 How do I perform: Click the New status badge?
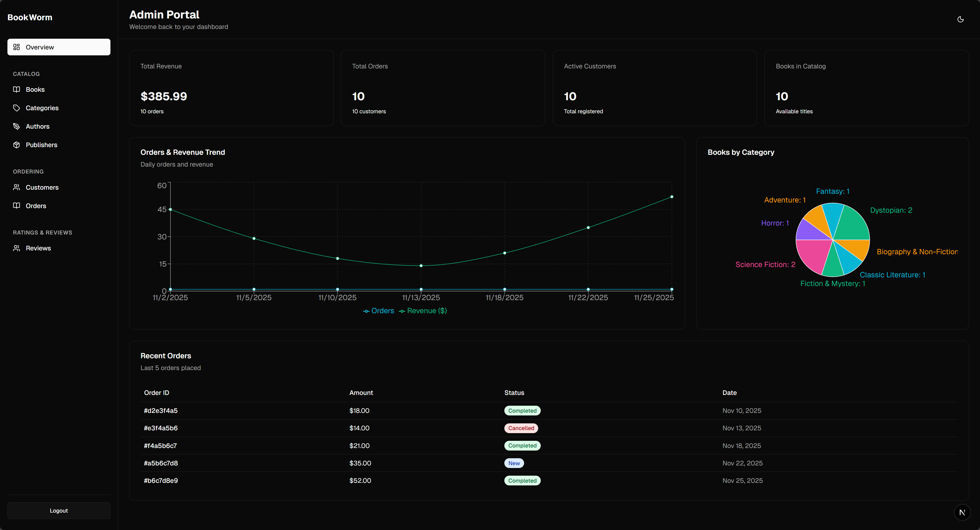514,463
